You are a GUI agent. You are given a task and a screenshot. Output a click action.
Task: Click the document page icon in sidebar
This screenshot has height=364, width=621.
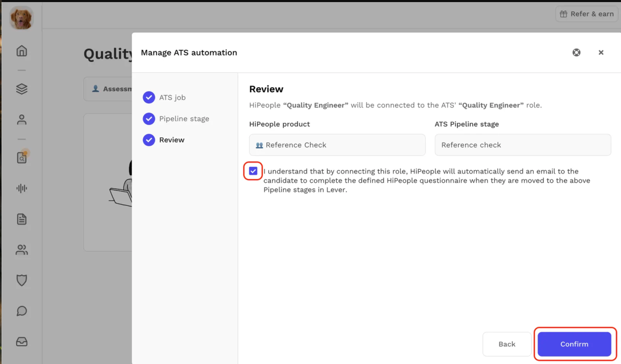pyautogui.click(x=21, y=219)
